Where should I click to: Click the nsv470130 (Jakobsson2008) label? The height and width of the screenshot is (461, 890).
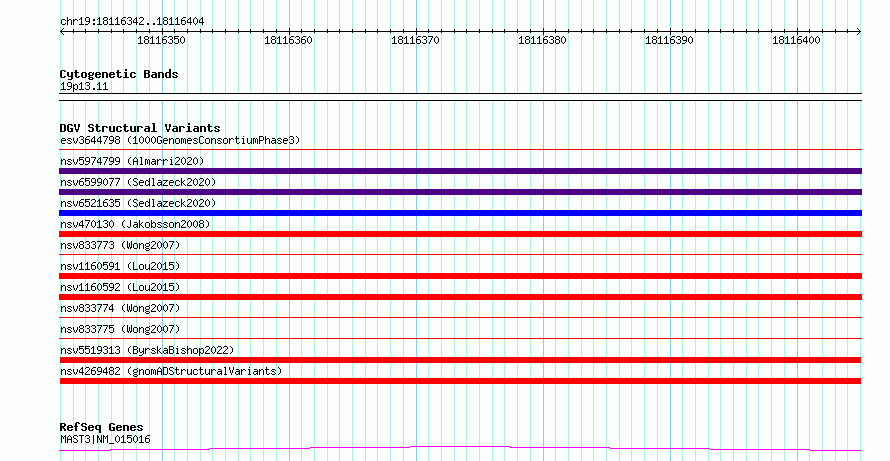[x=135, y=224]
